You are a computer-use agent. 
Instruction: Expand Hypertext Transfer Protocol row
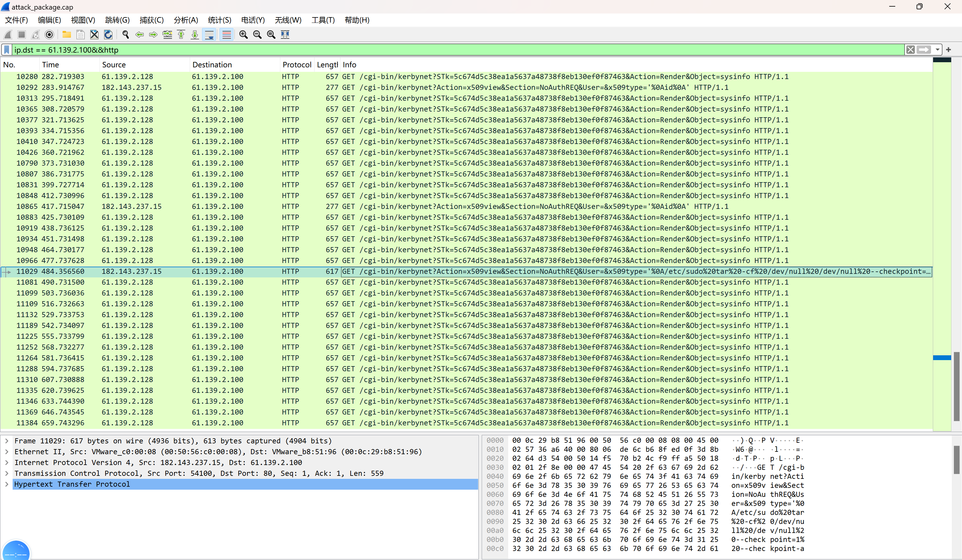[x=7, y=485]
